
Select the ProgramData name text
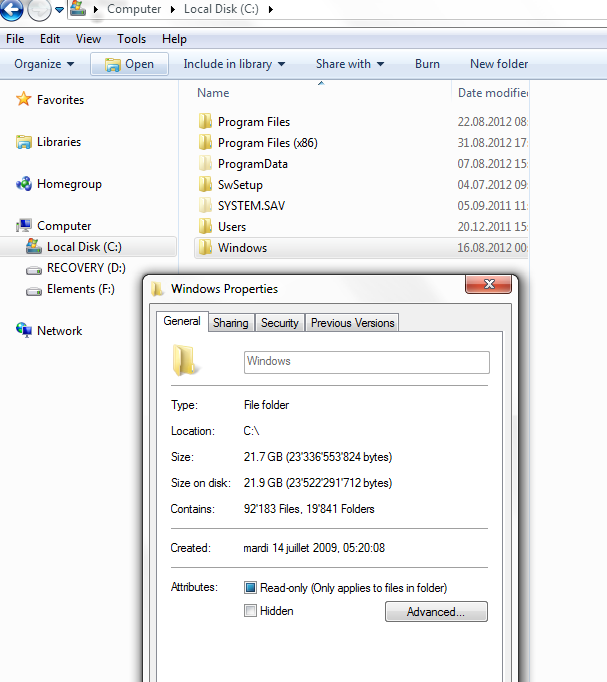[253, 164]
